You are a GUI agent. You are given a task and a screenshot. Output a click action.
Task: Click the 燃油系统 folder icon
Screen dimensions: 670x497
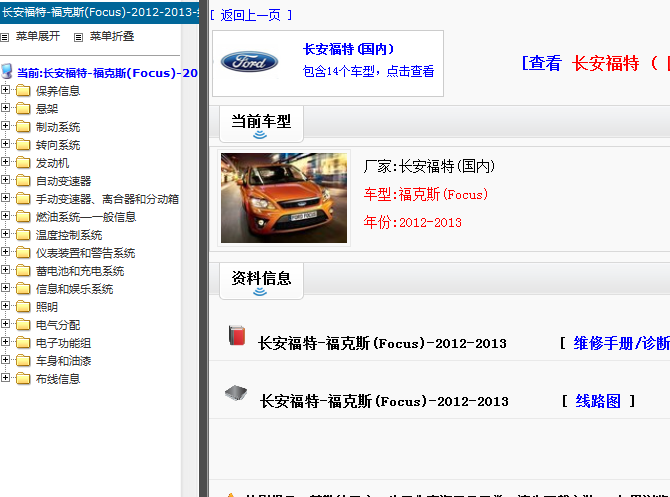tap(23, 217)
